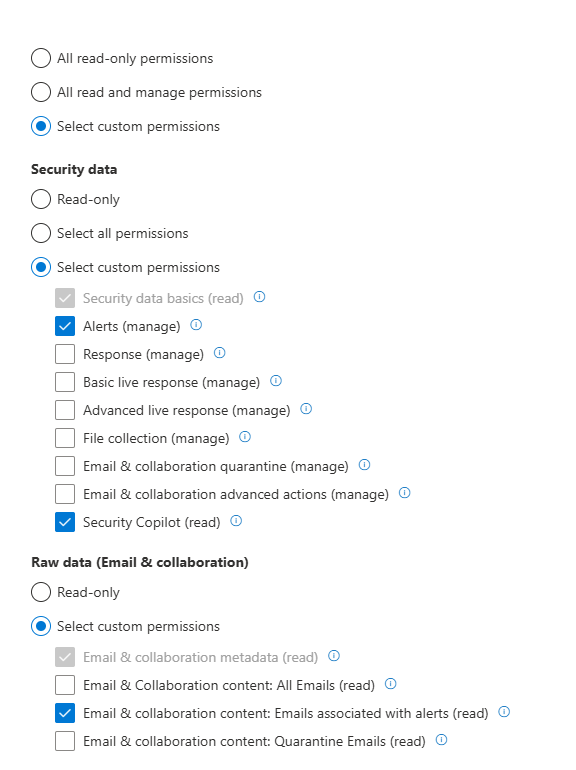Uncheck Security Copilot (read) checkbox
The image size is (576, 770).
point(65,522)
